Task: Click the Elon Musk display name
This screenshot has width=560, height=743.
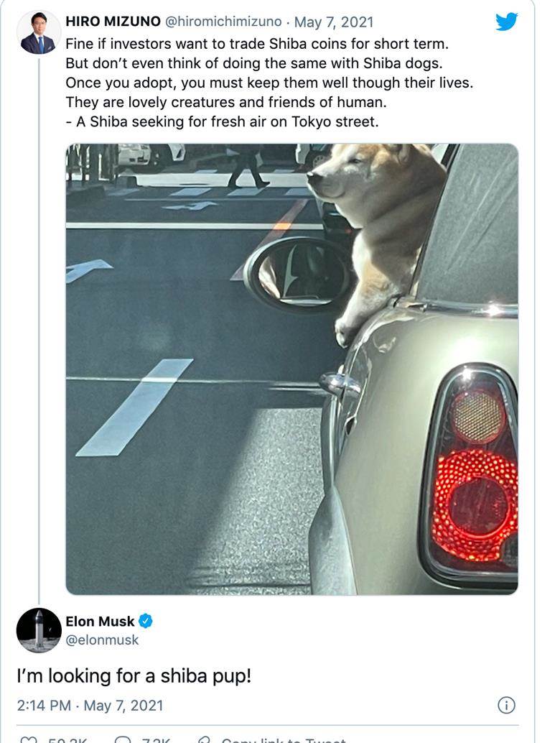Action: coord(100,622)
